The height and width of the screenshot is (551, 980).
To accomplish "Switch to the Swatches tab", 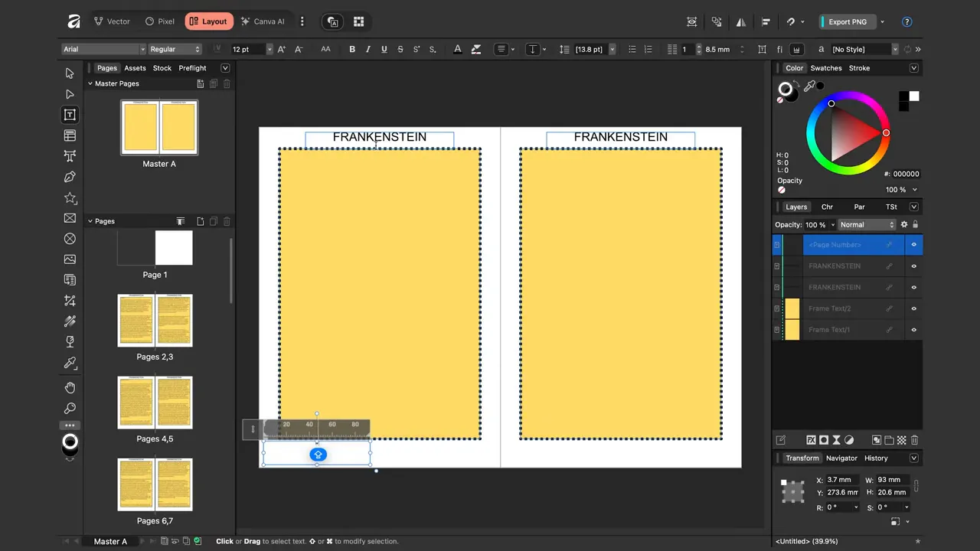I will (x=825, y=67).
